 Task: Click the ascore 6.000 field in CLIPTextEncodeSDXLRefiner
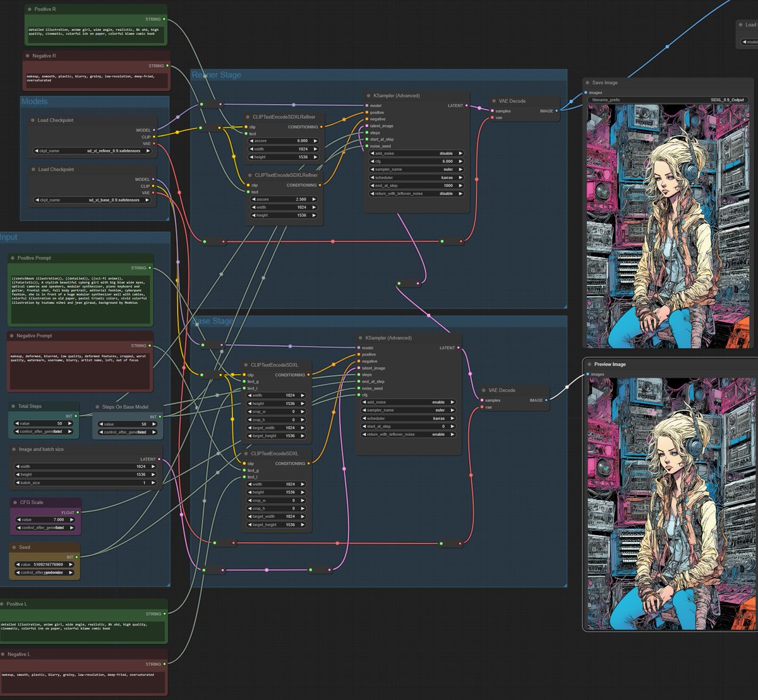[x=284, y=141]
